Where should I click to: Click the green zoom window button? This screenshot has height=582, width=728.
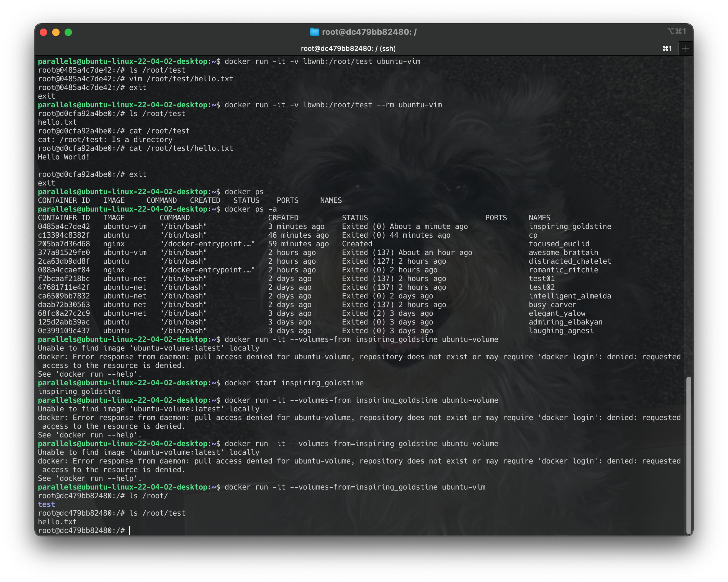tap(68, 32)
